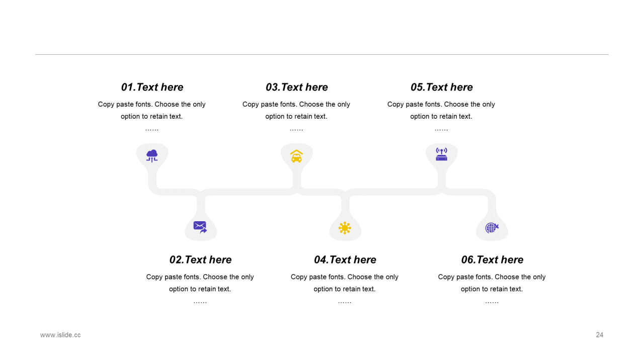Click the 03.Text here heading
This screenshot has width=644, height=362.
[x=297, y=87]
